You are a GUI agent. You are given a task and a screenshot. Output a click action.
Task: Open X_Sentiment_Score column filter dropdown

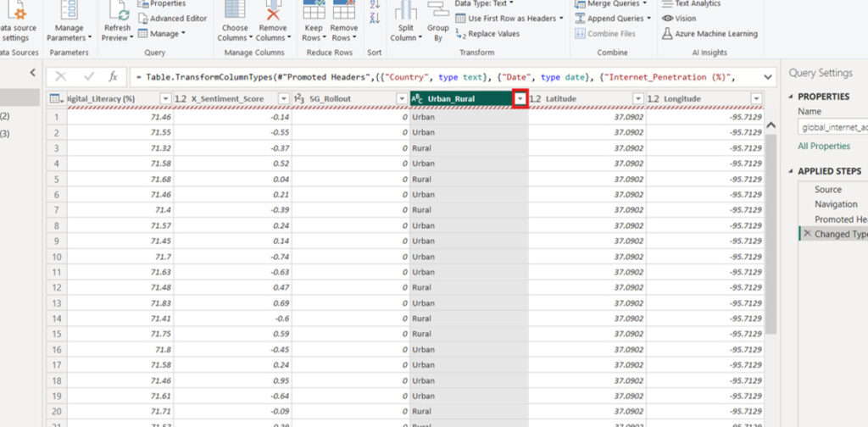(x=283, y=98)
